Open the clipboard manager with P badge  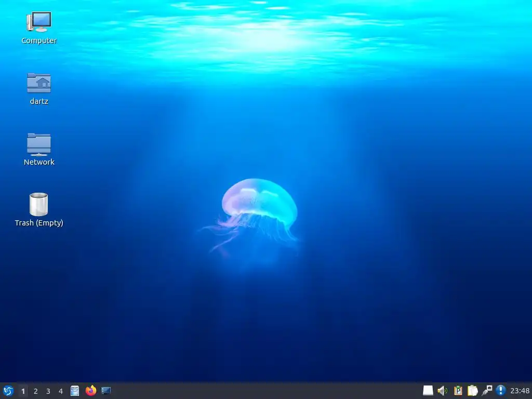[458, 391]
